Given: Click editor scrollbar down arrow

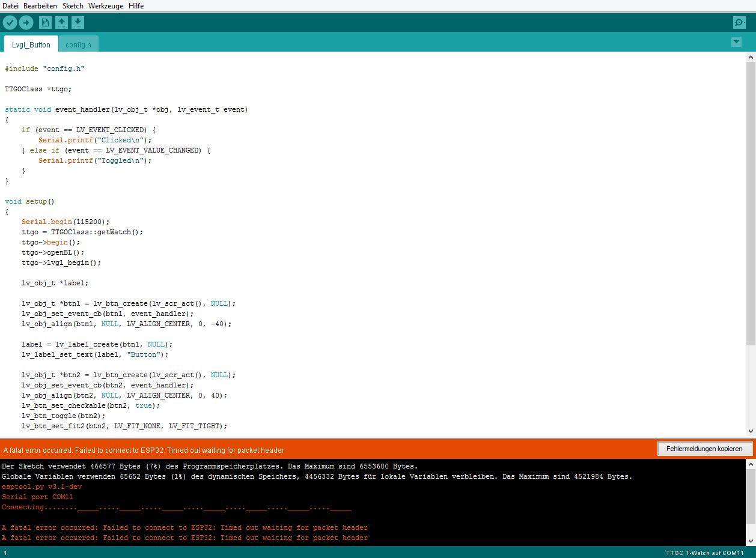Looking at the screenshot, I should coord(751,431).
